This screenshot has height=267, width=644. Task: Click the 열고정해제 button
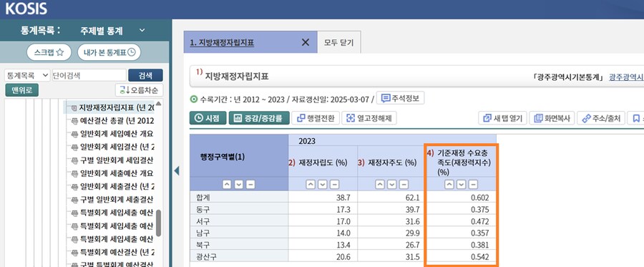pos(369,118)
